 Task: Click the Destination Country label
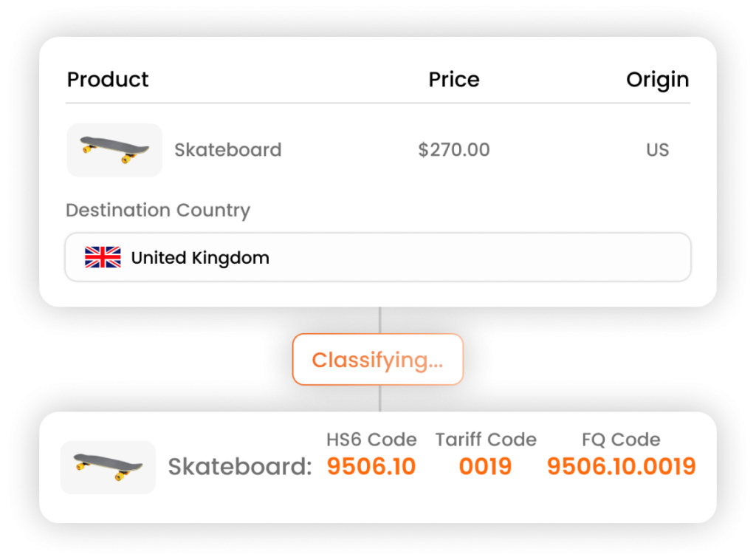(x=158, y=211)
